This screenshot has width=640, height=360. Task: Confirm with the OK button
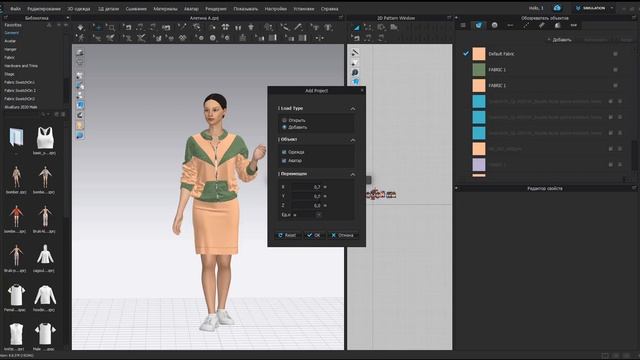click(x=314, y=235)
